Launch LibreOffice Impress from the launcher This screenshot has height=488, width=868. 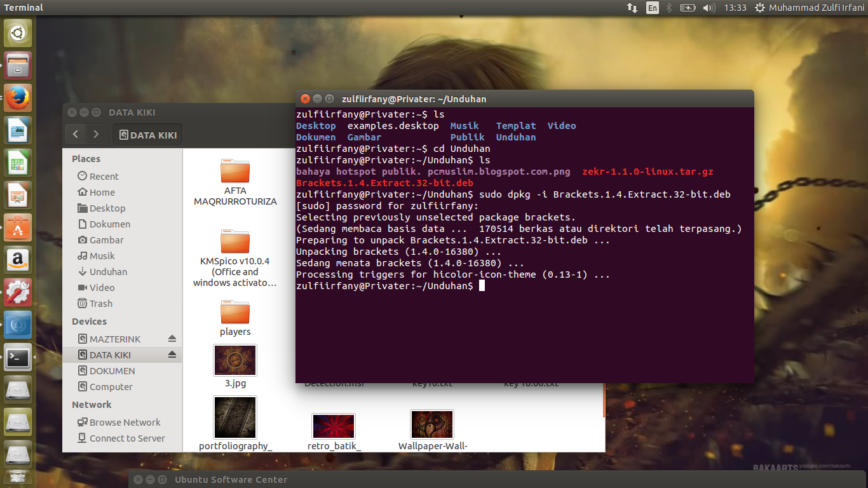click(x=18, y=195)
